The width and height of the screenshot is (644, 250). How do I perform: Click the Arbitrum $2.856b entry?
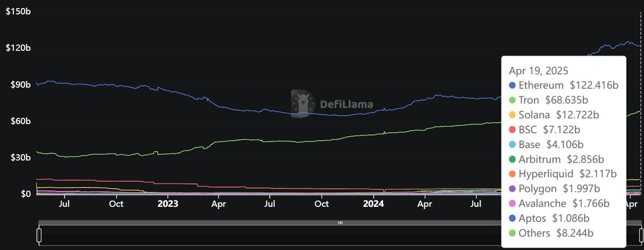point(557,160)
